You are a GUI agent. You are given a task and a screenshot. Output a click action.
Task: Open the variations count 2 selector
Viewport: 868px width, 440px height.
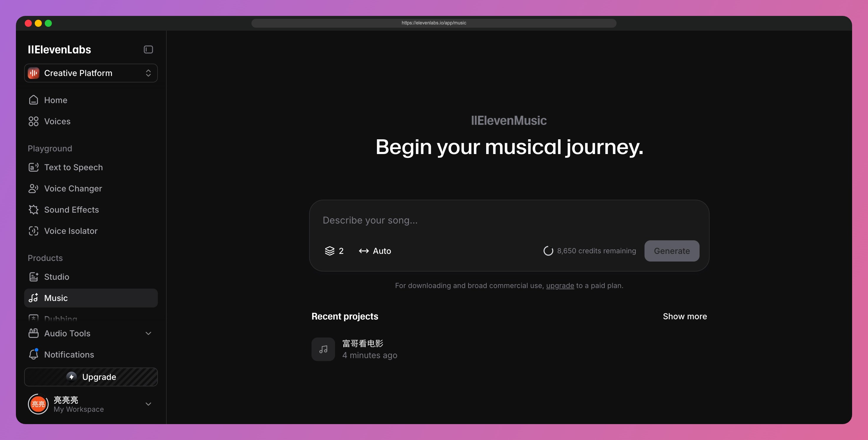tap(334, 251)
